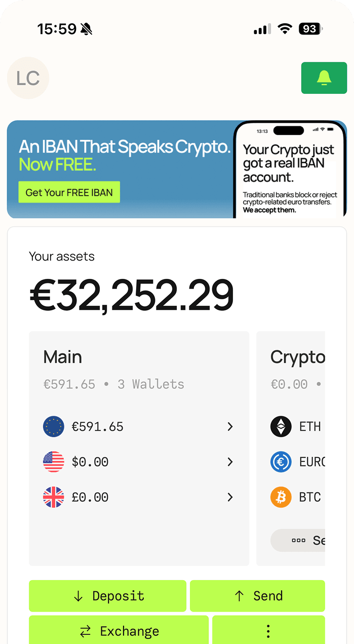
Task: Open more options via the three-dot button
Action: click(x=268, y=631)
